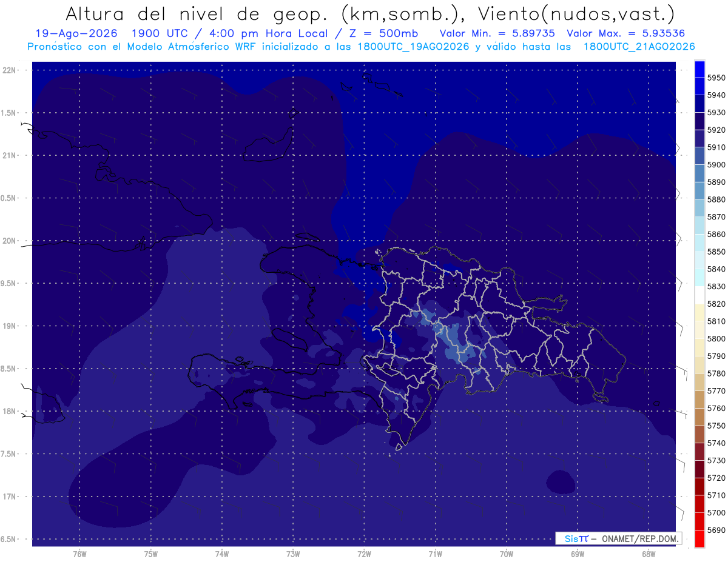This screenshot has height=562, width=728.
Task: Click the '5790' legend value
Action: tap(716, 356)
